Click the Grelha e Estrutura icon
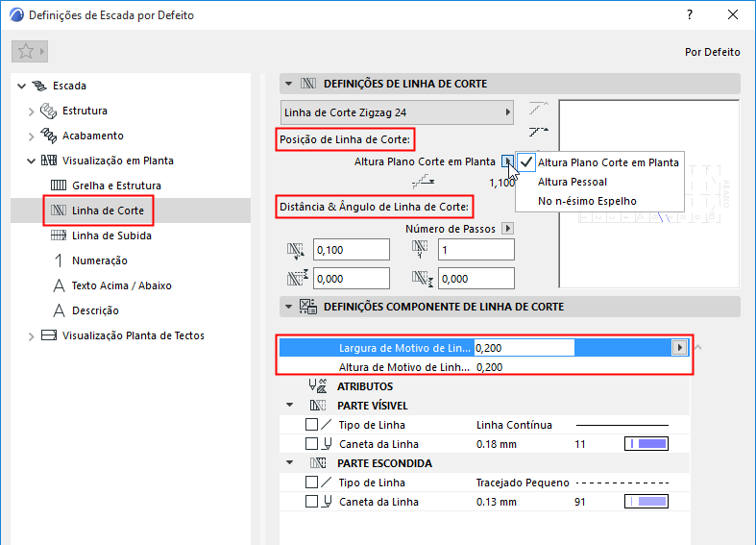 59,186
